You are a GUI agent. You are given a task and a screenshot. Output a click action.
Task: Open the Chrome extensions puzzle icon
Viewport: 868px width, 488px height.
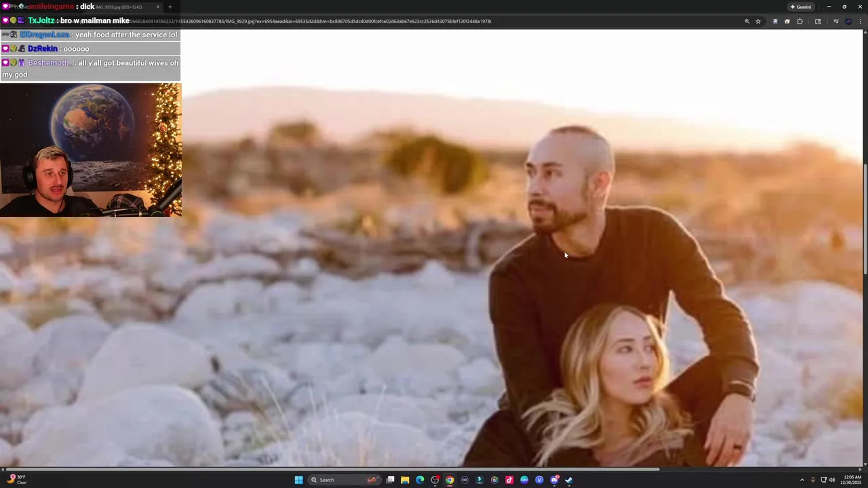coord(800,21)
